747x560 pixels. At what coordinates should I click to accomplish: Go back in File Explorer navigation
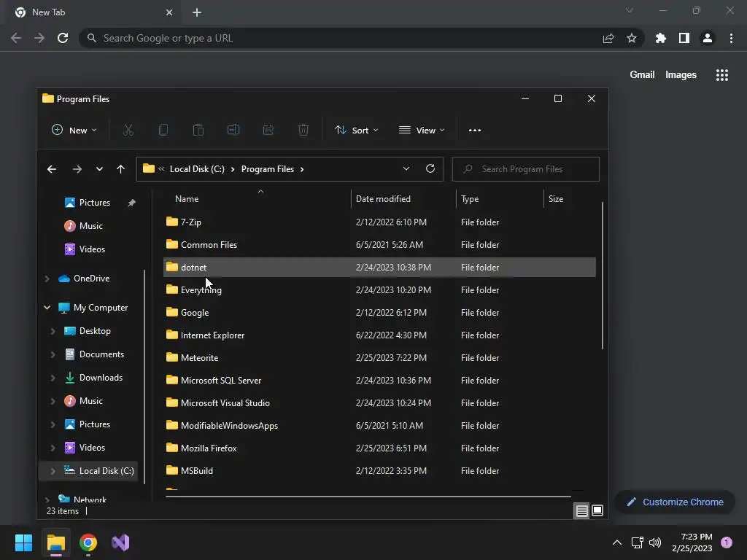[52, 169]
